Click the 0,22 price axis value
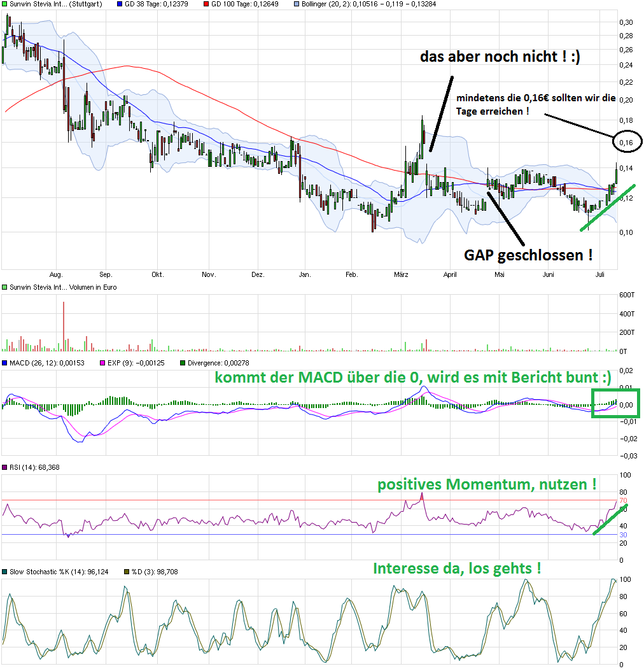Screen dimensions: 644x671 pyautogui.click(x=626, y=82)
